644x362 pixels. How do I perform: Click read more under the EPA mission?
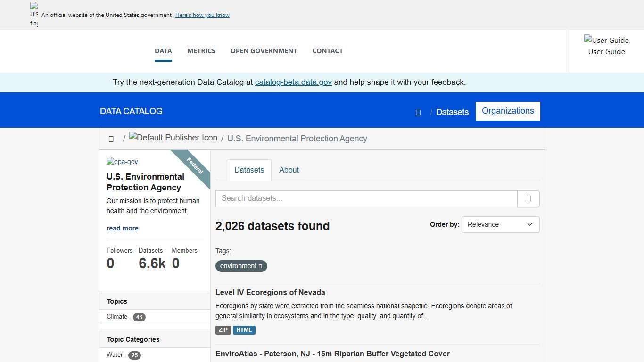click(x=123, y=228)
